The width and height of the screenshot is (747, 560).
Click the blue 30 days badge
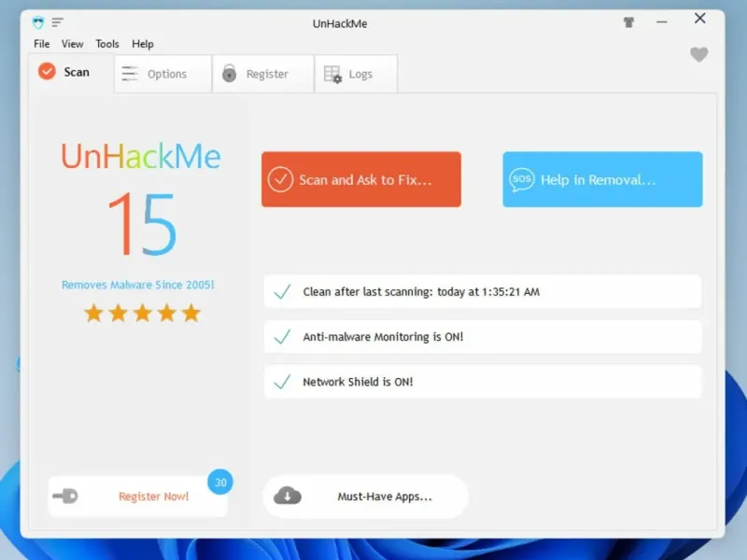220,482
